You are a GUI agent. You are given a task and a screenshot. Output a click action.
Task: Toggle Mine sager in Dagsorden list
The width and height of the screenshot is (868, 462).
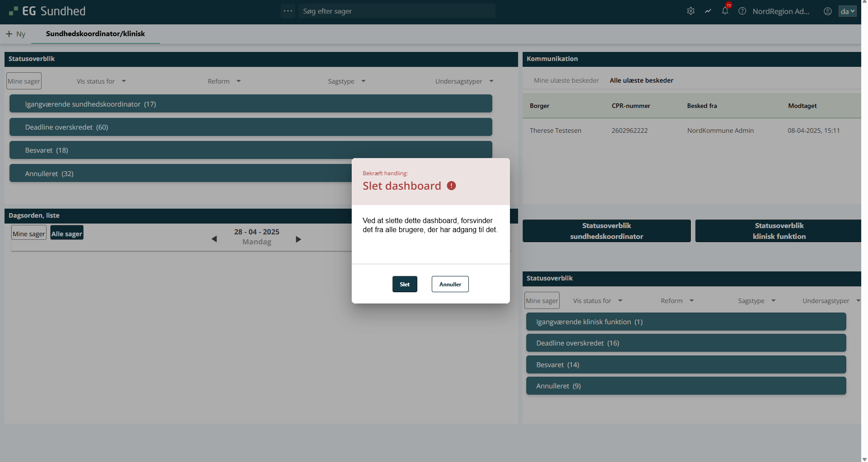click(x=29, y=233)
